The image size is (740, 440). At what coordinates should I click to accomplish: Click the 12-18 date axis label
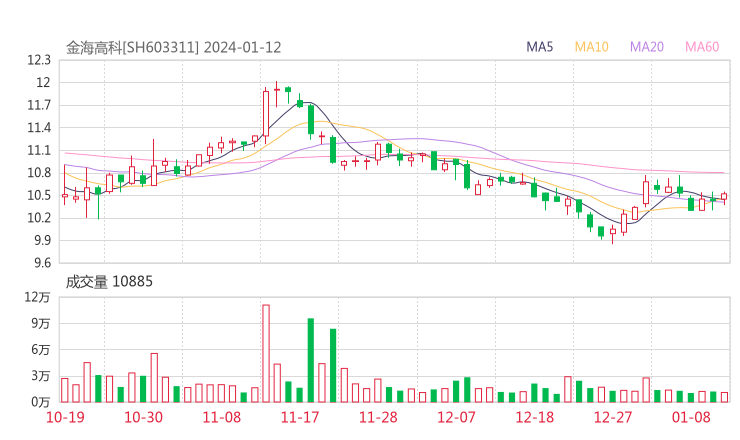tap(535, 417)
